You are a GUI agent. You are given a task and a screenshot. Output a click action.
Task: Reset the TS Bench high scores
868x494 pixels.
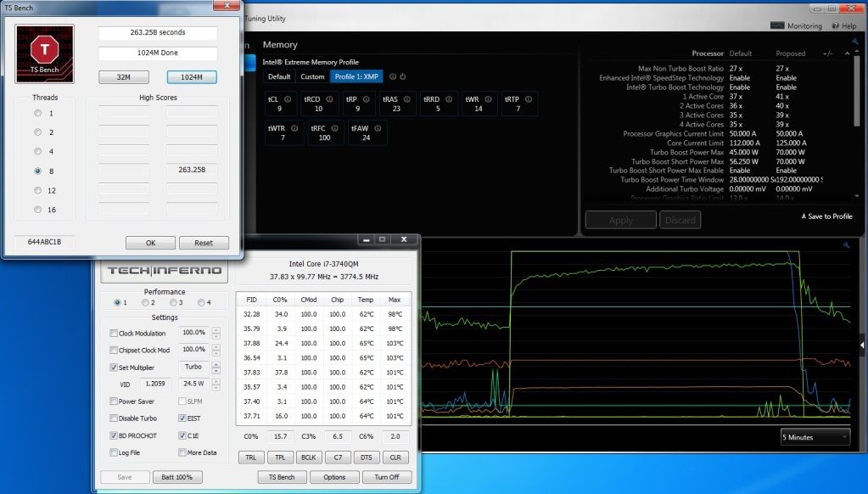click(x=204, y=243)
